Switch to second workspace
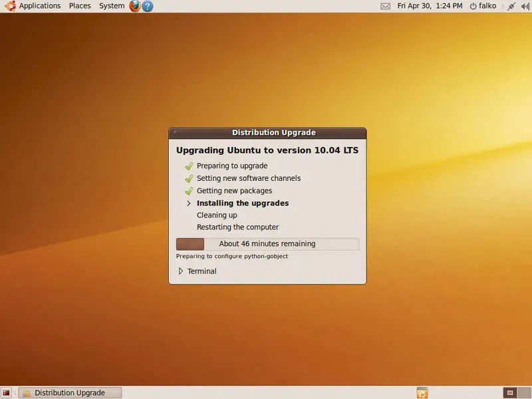 pyautogui.click(x=524, y=392)
